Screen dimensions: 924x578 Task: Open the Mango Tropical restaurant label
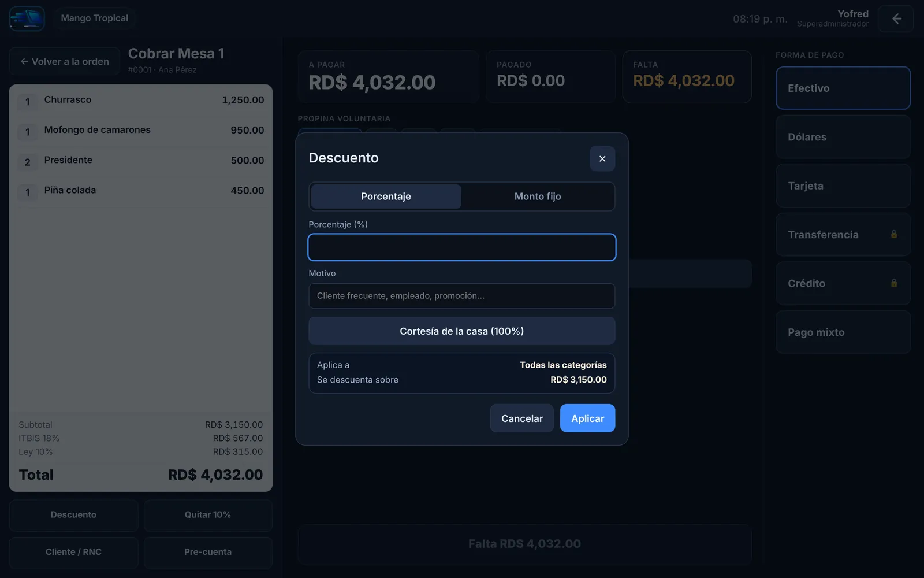pos(95,18)
